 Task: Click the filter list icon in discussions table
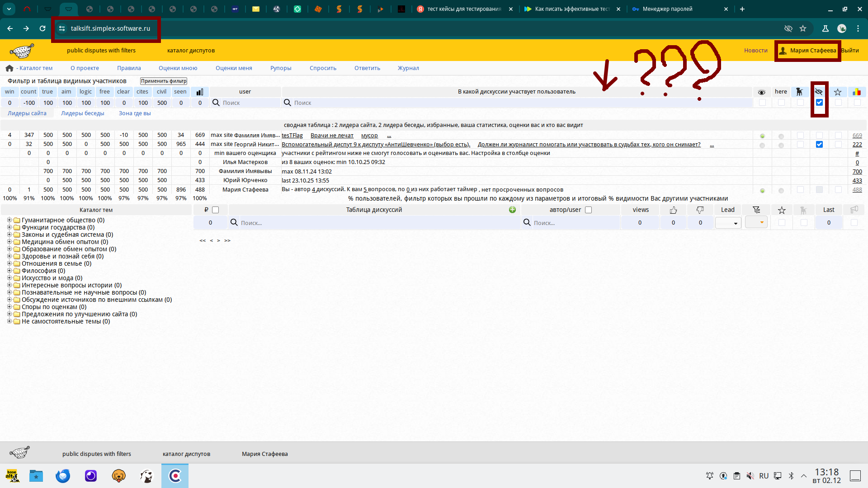(756, 210)
